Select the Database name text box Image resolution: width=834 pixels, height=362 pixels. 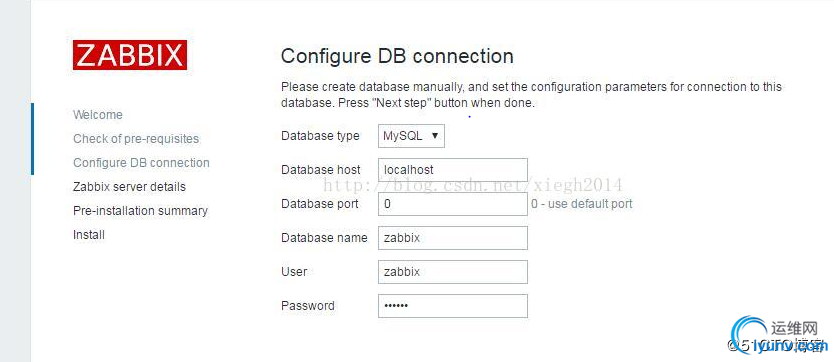453,238
